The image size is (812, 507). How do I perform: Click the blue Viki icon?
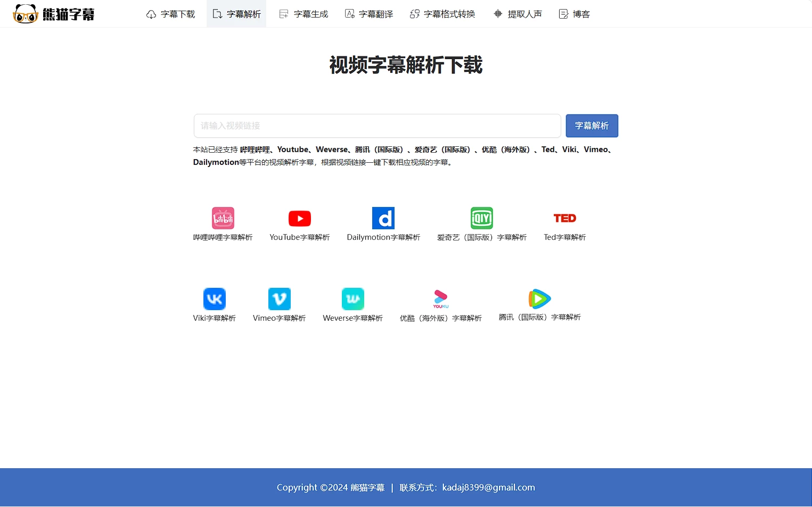click(x=215, y=299)
